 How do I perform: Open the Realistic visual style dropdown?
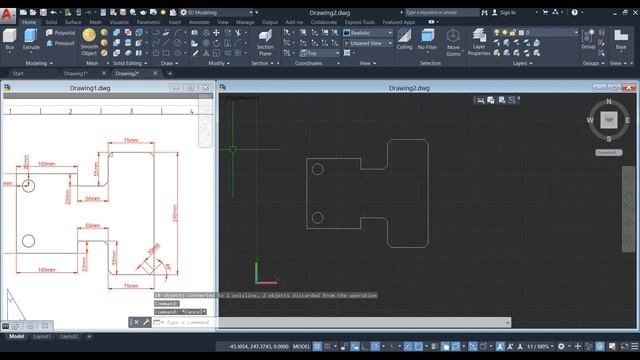(x=368, y=33)
